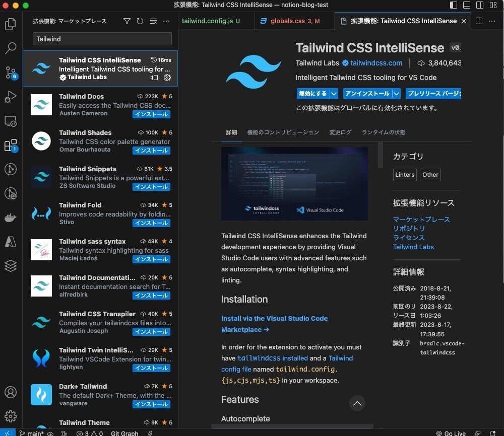Switch to the globals.css tab
Viewport: 504px width, 436px height.
289,21
